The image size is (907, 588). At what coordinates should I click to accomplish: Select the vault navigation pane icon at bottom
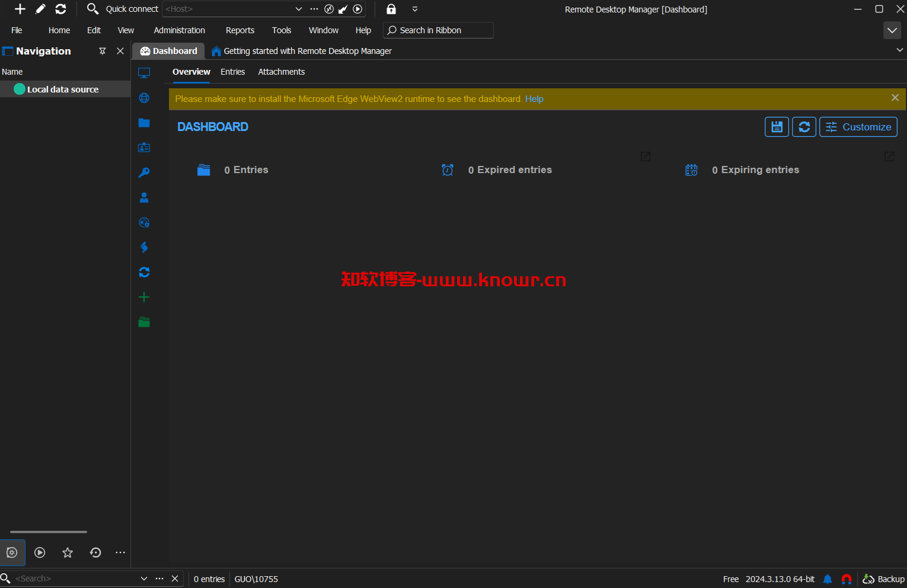pos(12,552)
